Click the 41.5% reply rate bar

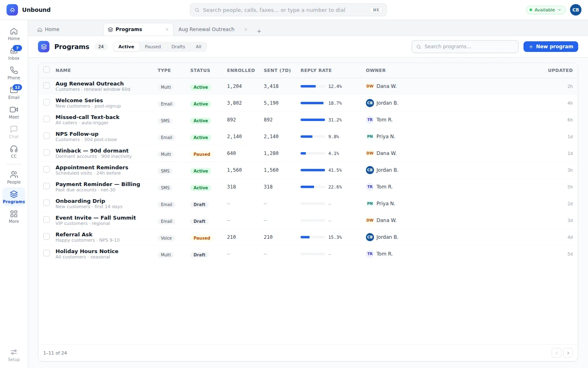313,170
